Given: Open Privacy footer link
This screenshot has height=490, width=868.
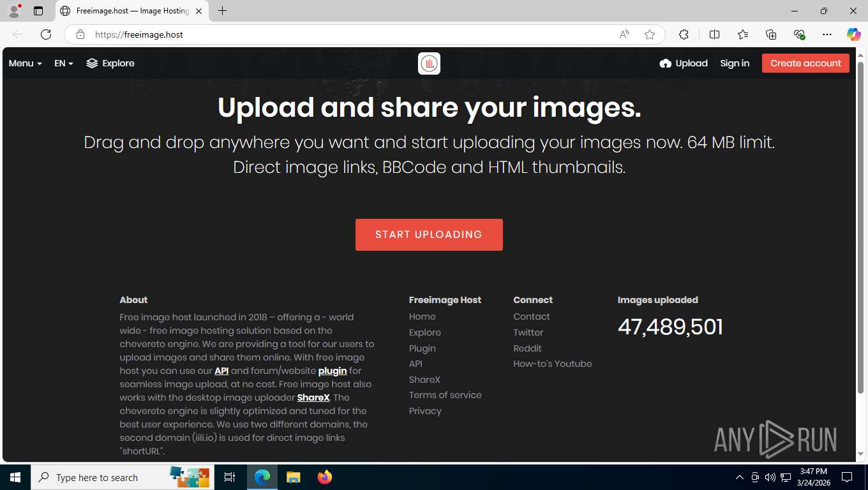Looking at the screenshot, I should 425,411.
